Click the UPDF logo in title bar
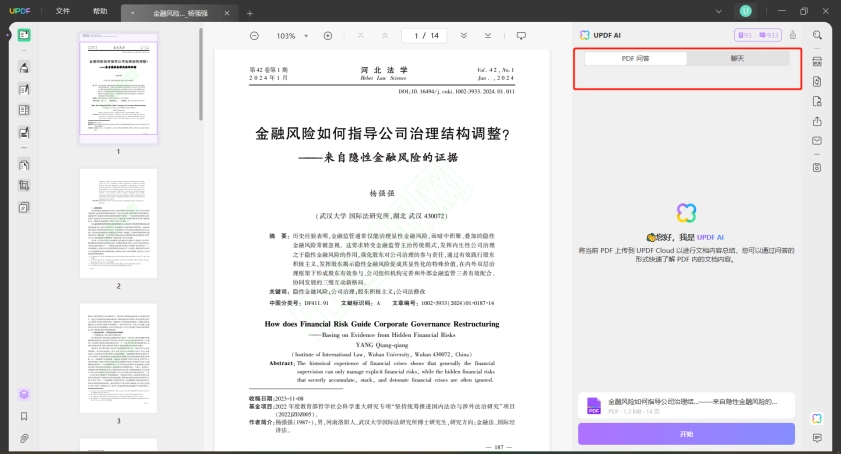Viewport: 841px width, 454px height. click(x=20, y=11)
